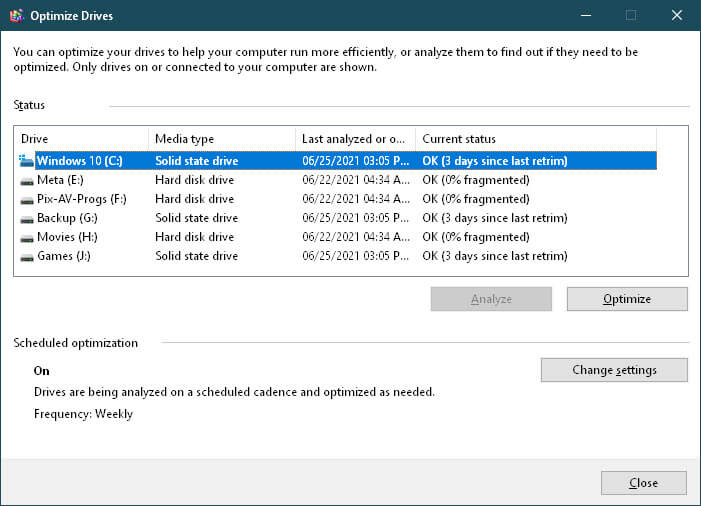Click Solid state drive in Games (J:) row

(x=197, y=256)
